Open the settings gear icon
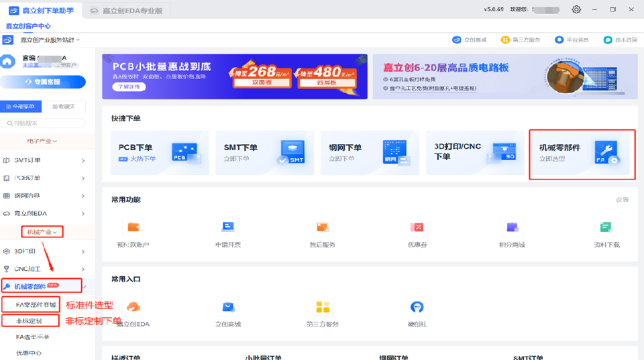 pyautogui.click(x=576, y=9)
